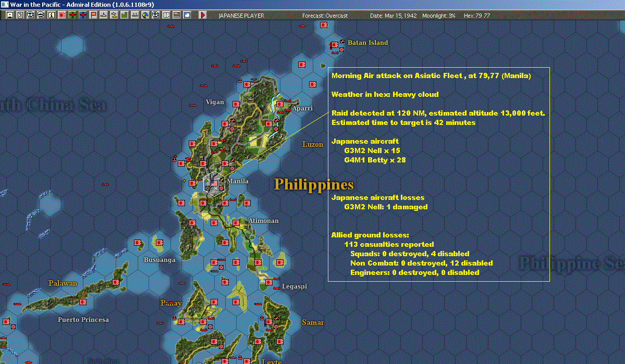Click the keyboard-like panel toolbar icon

click(x=176, y=15)
